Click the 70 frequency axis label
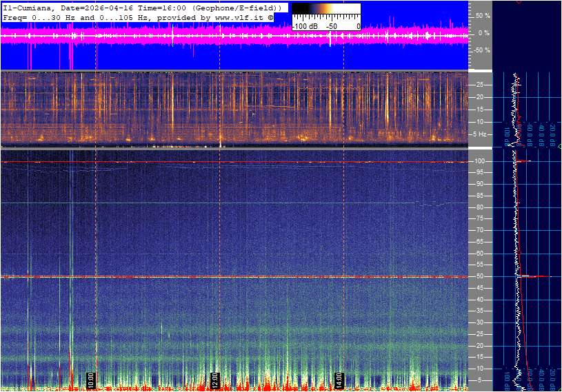The width and height of the screenshot is (562, 392). [x=479, y=230]
